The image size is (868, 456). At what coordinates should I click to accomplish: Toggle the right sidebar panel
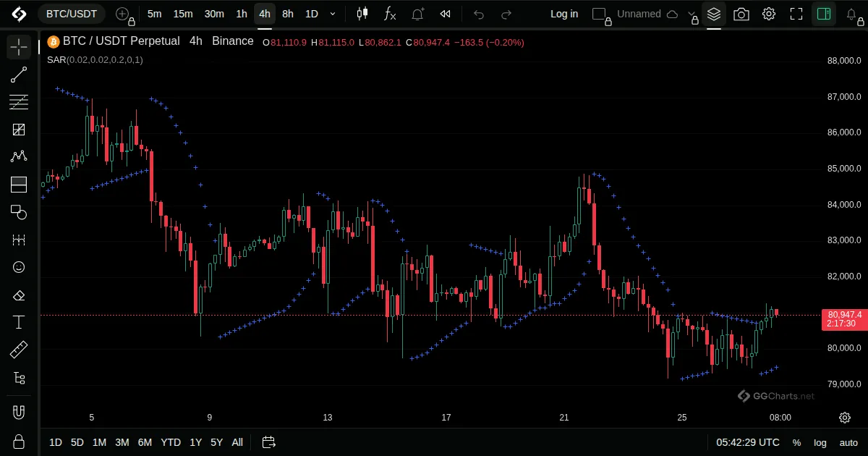(823, 14)
